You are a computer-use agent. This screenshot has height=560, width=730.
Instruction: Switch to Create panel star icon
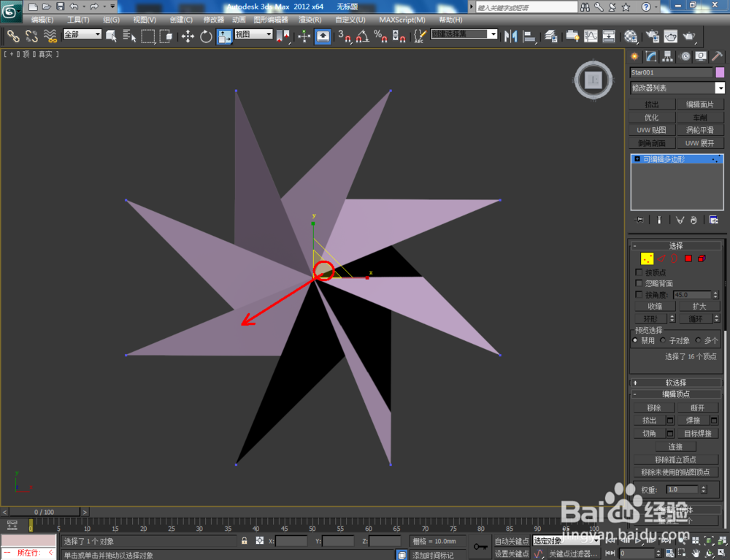pyautogui.click(x=634, y=56)
